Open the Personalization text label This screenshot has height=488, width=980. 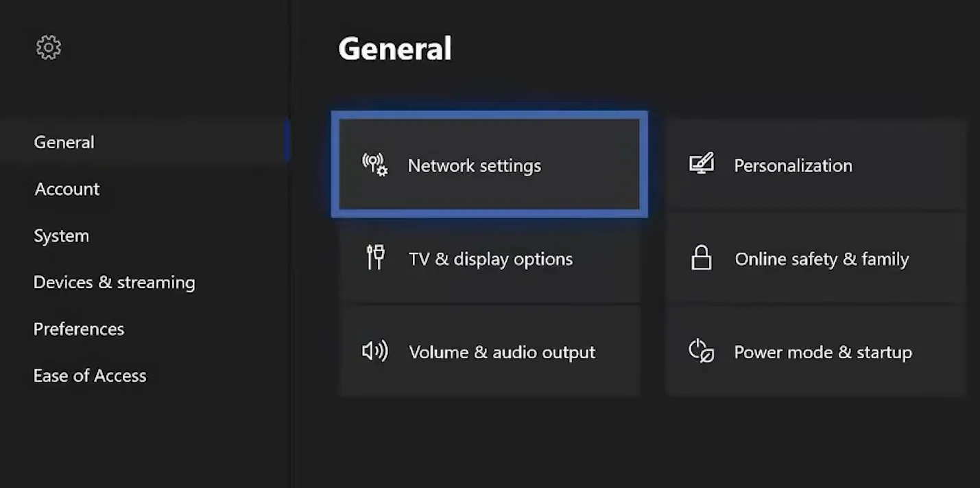793,165
